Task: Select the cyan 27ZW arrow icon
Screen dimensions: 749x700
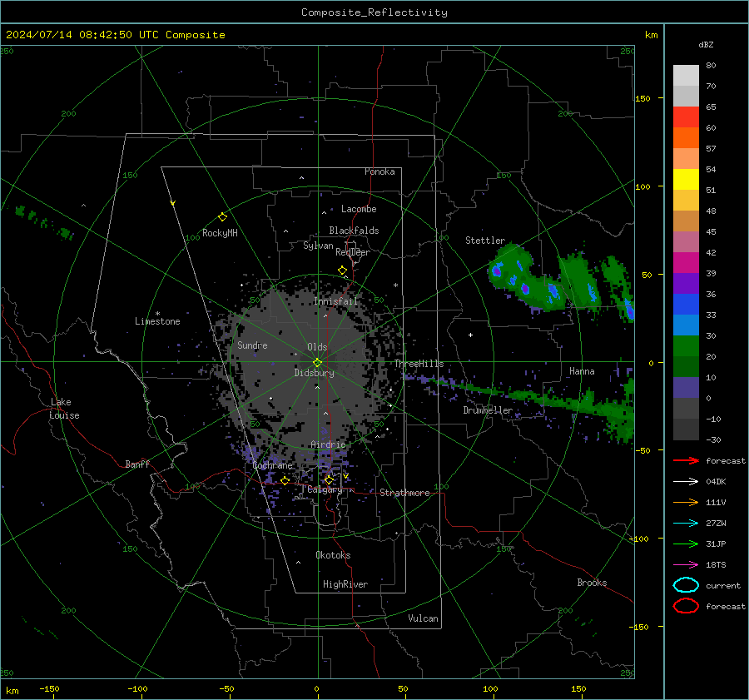Action: tap(686, 524)
